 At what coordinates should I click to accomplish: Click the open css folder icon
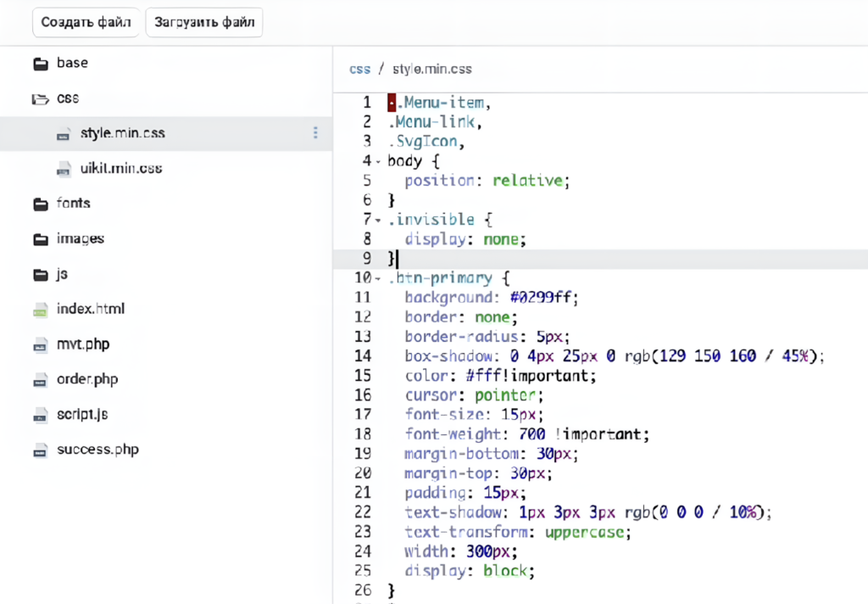pyautogui.click(x=40, y=99)
